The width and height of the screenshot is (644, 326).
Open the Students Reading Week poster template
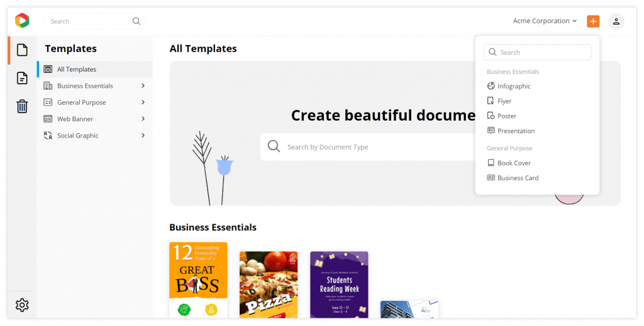(x=339, y=285)
